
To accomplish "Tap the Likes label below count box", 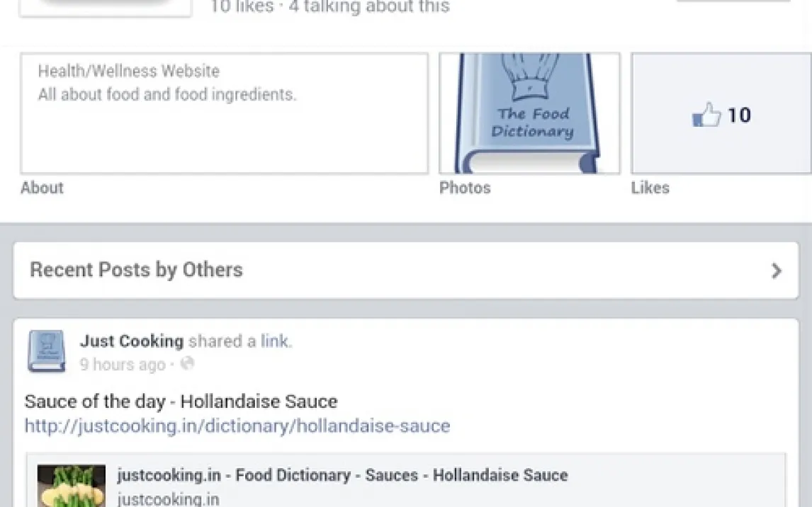I will click(x=650, y=188).
